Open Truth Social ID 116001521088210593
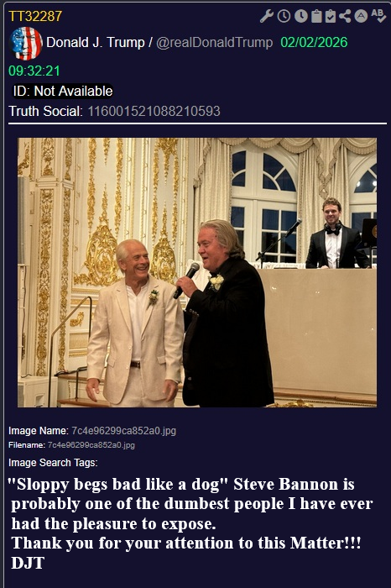This screenshot has height=588, width=391. pyautogui.click(x=154, y=112)
